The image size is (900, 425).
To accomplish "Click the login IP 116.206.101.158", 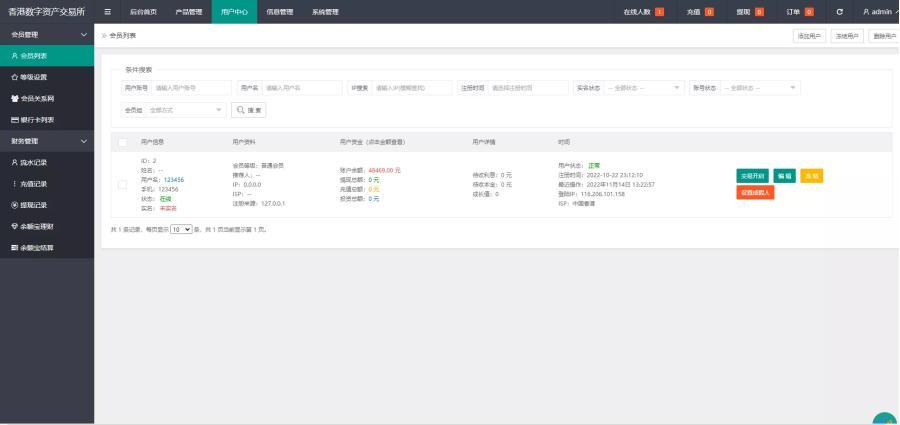I will pyautogui.click(x=605, y=194).
